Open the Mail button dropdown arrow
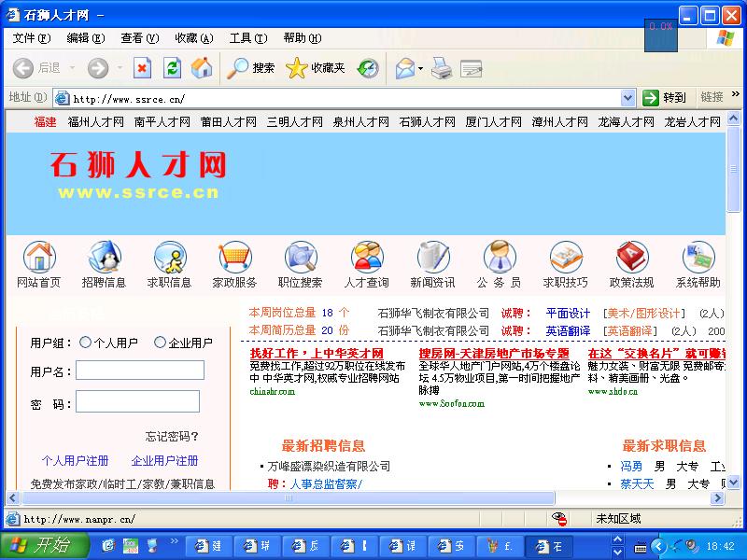 click(421, 68)
